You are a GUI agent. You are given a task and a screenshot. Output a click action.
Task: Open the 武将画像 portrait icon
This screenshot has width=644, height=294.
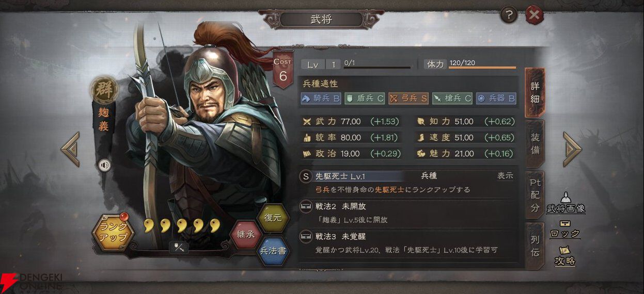566,203
